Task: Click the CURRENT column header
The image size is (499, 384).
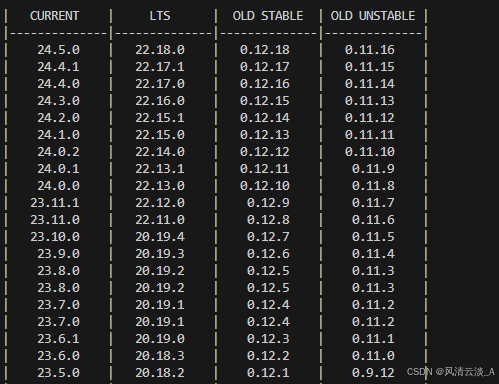Action: click(x=54, y=16)
